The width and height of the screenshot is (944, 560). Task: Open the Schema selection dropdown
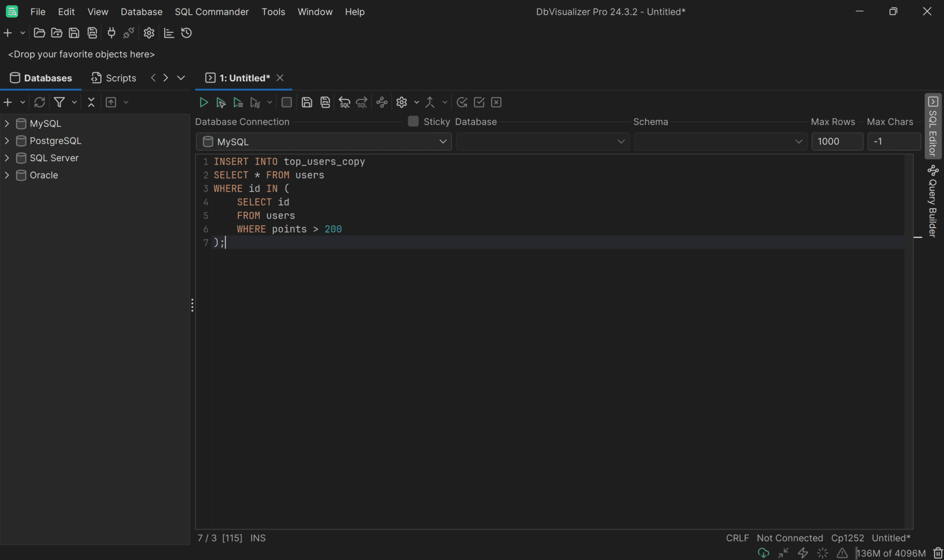click(798, 141)
